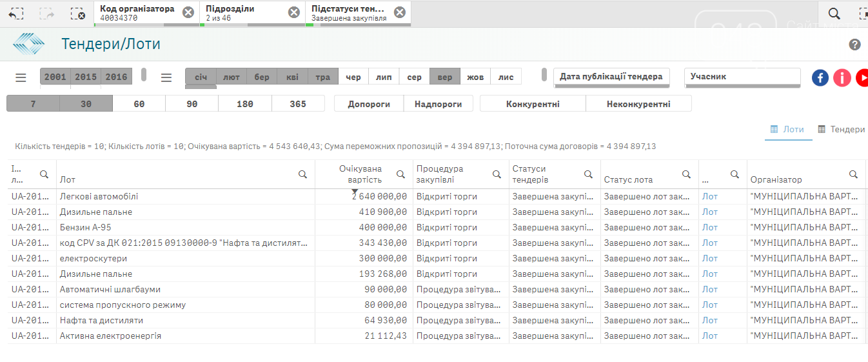Toggle year 2015 filter
Screen dimensions: 868x362
click(86, 77)
